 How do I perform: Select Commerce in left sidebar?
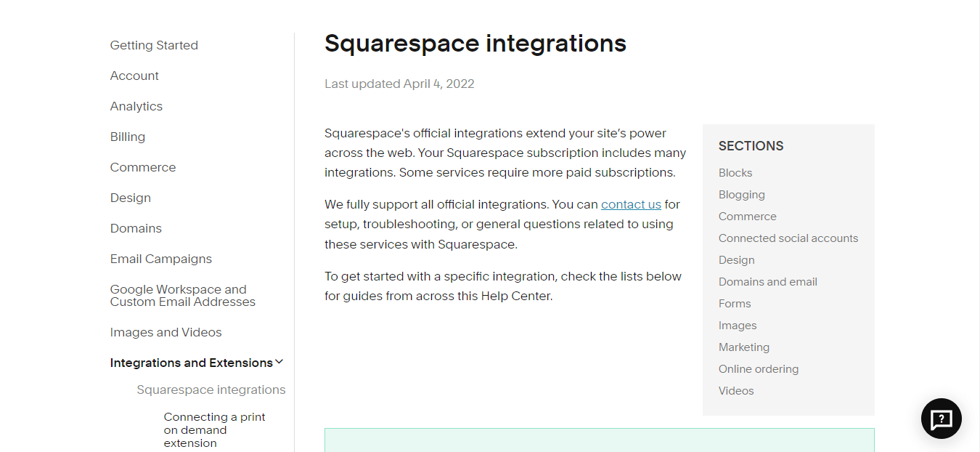[x=143, y=167]
